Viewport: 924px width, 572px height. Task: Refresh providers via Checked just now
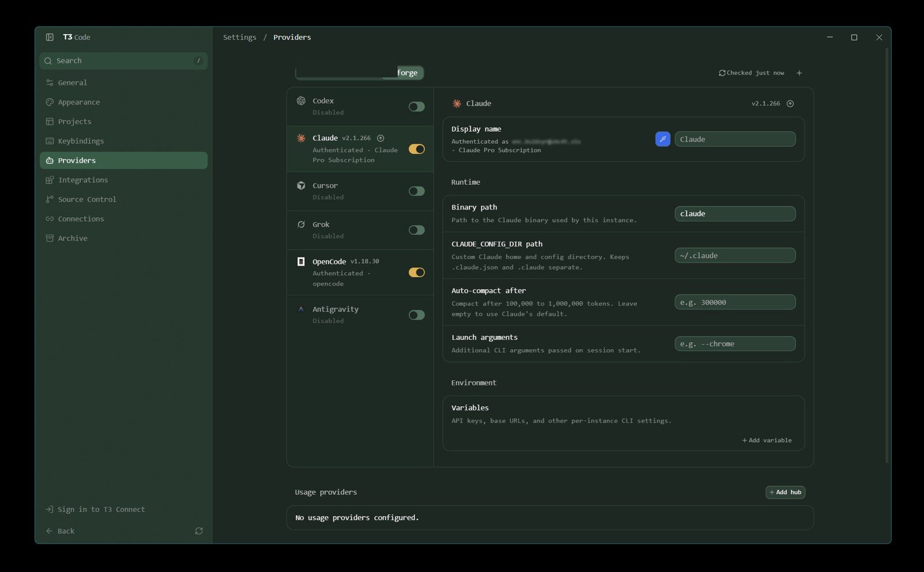click(x=751, y=73)
